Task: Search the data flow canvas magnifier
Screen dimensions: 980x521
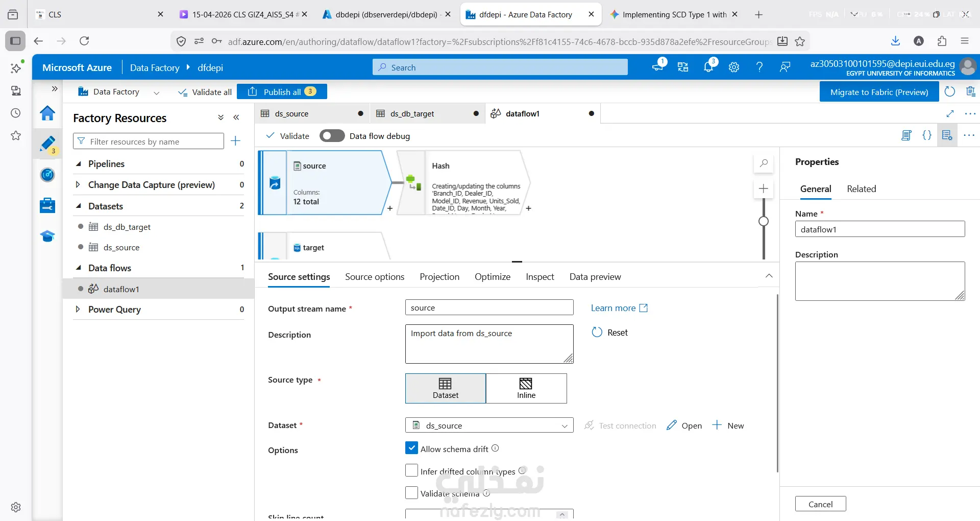Action: coord(764,163)
